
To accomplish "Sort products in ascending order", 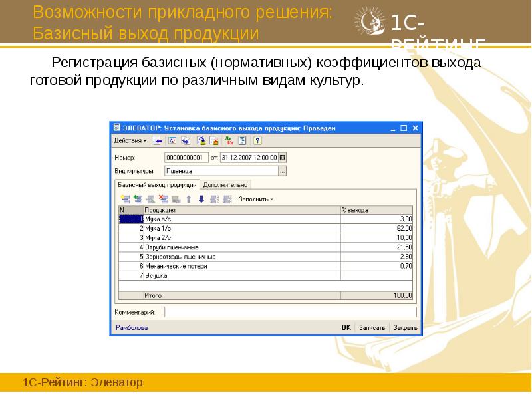I will point(214,199).
